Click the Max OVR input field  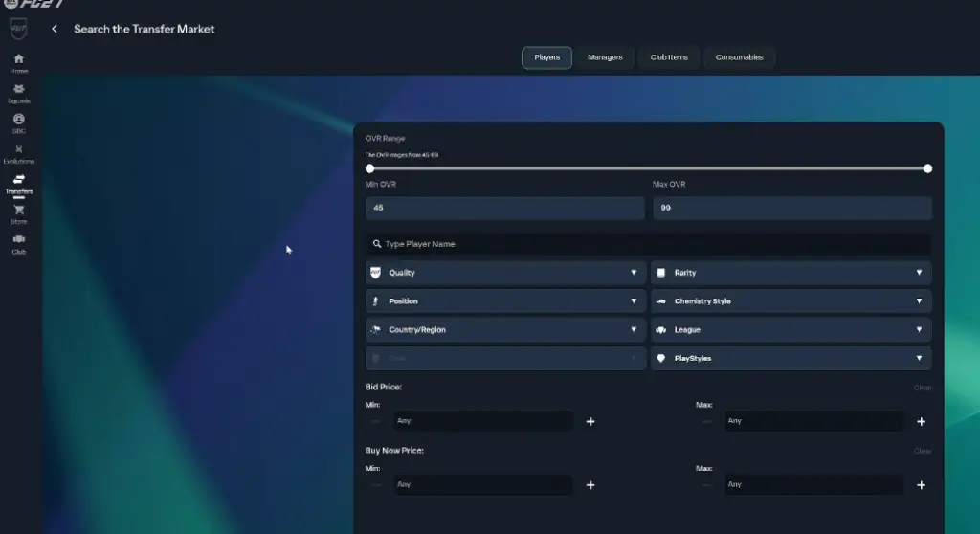[x=792, y=209]
